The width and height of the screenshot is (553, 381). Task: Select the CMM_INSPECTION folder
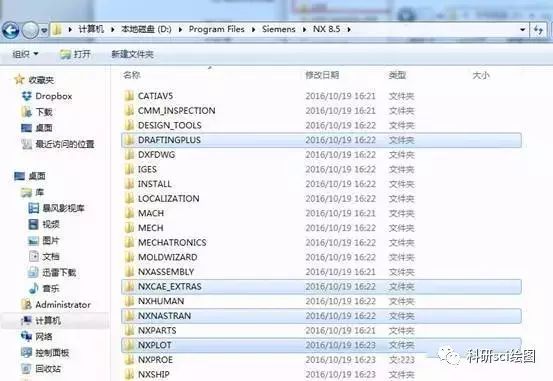click(176, 111)
